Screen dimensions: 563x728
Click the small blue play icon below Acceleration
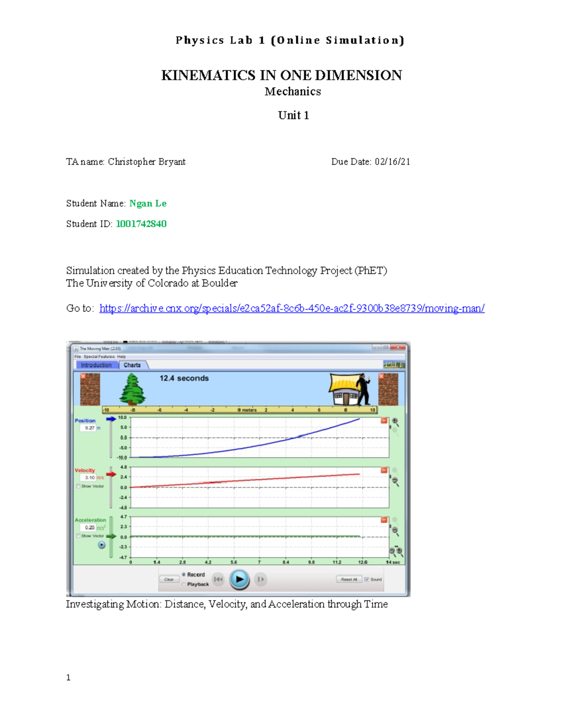click(101, 545)
